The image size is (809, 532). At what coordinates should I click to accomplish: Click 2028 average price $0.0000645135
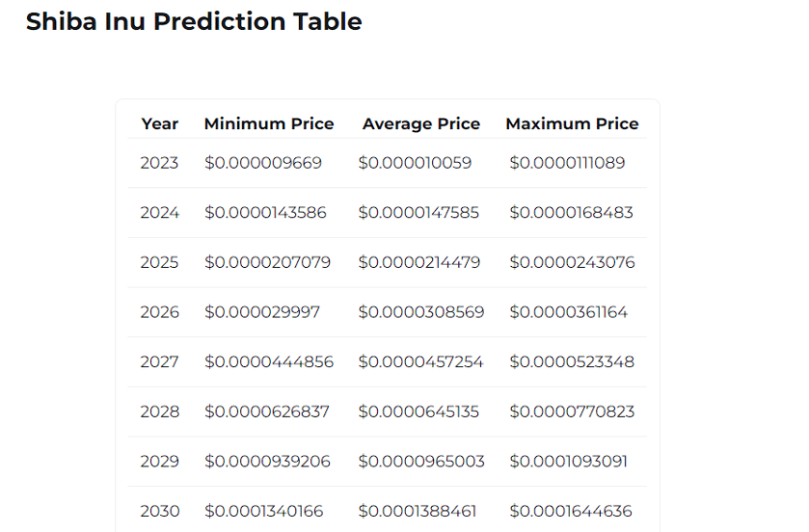(418, 412)
